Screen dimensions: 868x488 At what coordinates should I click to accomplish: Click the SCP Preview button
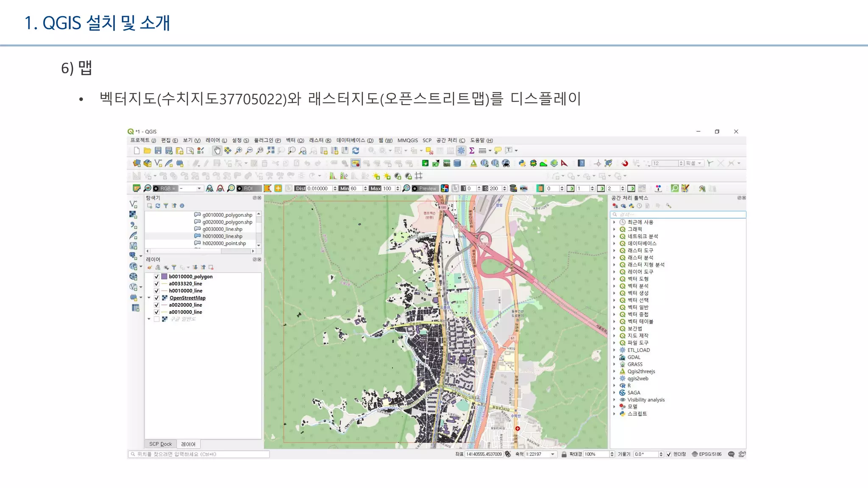[x=425, y=189]
